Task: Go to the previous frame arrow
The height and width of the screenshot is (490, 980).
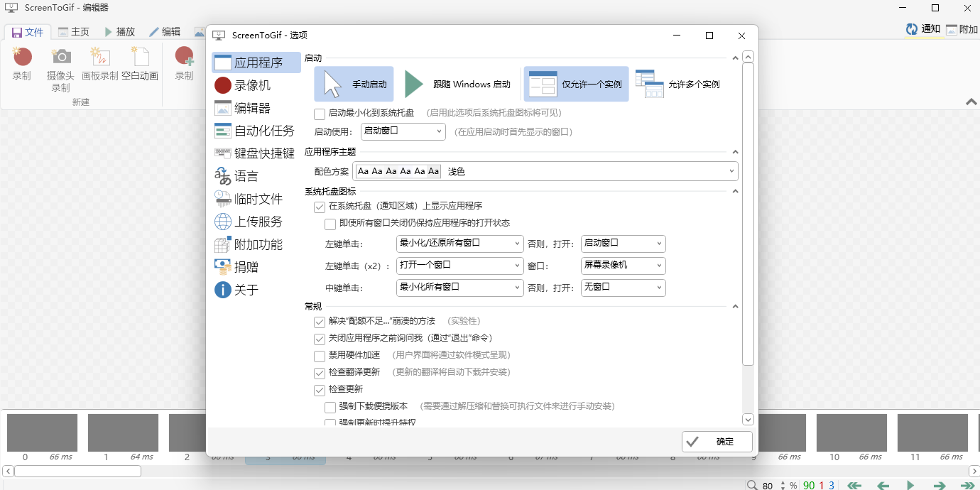Action: coord(883,485)
